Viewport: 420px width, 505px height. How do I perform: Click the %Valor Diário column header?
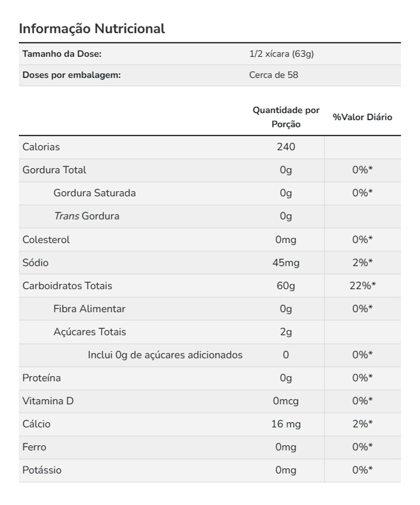(362, 117)
